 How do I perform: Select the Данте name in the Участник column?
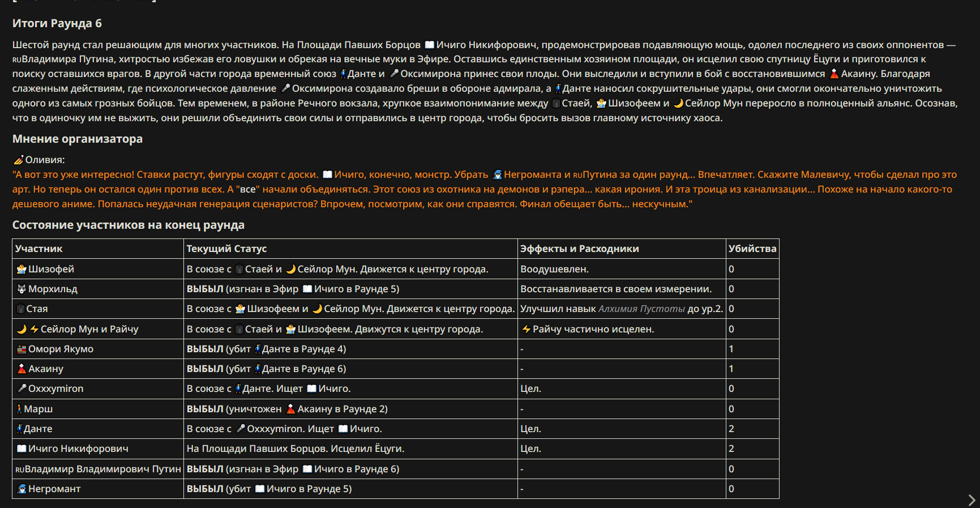(x=38, y=429)
